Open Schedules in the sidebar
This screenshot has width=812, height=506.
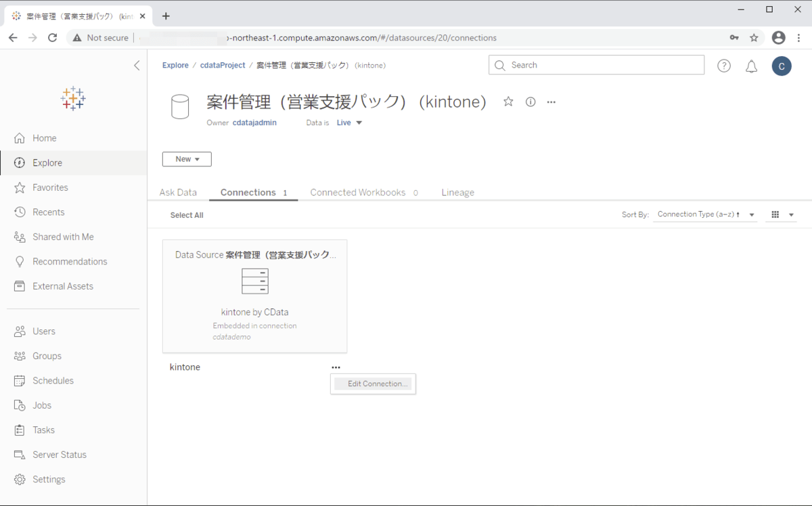coord(73,381)
